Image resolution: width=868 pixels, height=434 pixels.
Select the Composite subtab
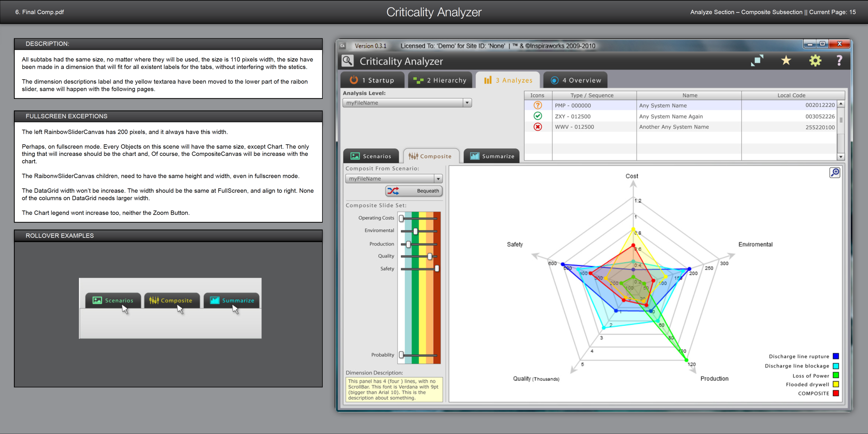431,156
